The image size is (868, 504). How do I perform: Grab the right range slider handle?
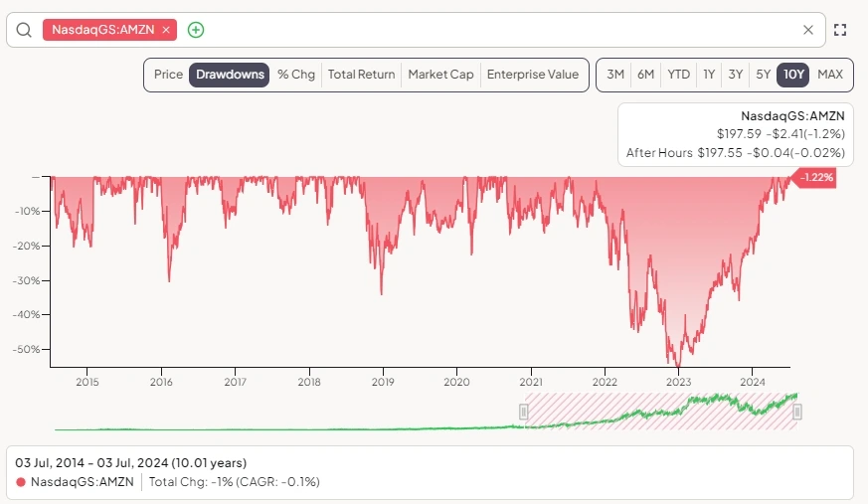(797, 412)
